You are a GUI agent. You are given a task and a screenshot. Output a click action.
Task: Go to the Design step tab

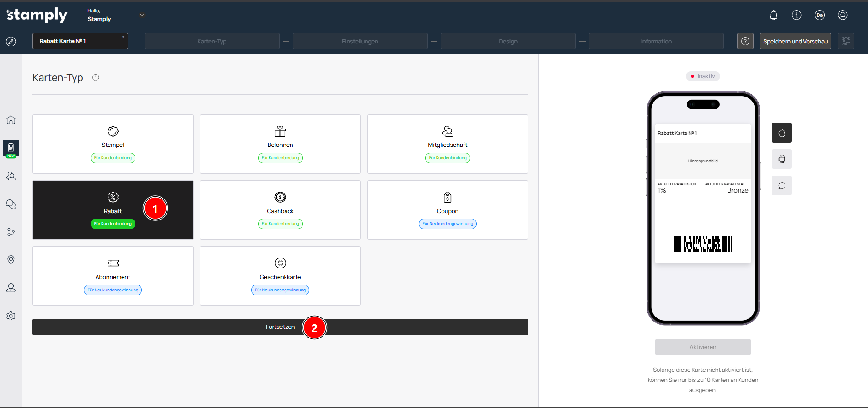point(507,41)
